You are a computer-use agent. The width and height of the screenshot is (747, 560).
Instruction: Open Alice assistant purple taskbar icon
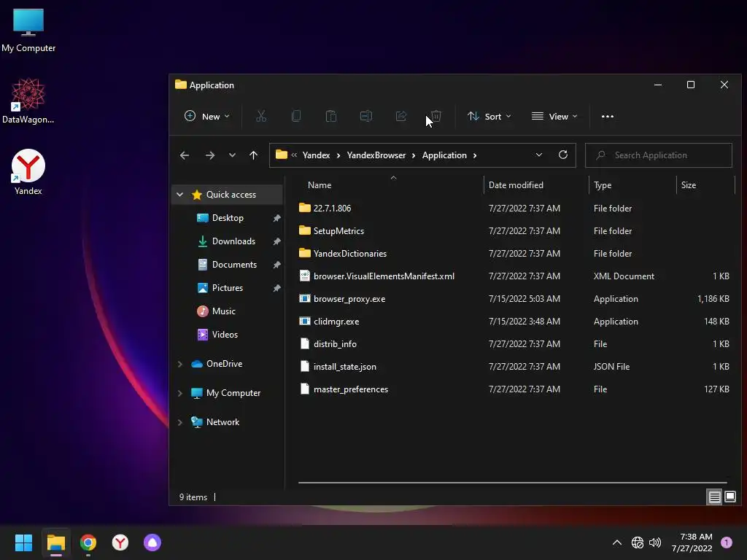pos(152,542)
